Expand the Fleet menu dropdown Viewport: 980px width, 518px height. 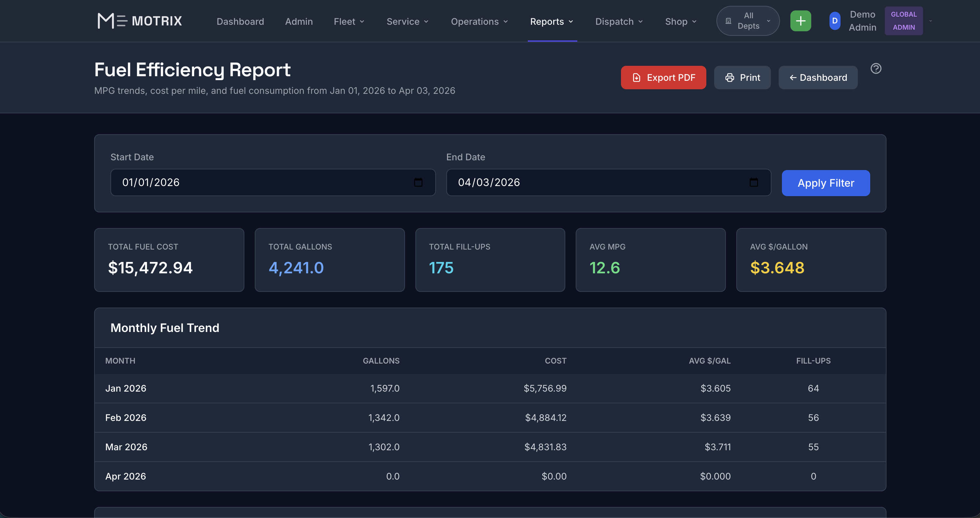[349, 22]
